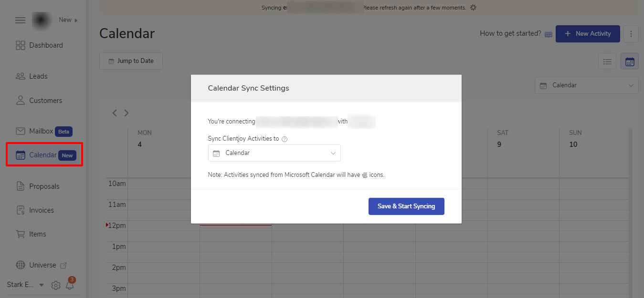Expand the Stark workspace switcher dropdown
This screenshot has width=644, height=298.
41,285
